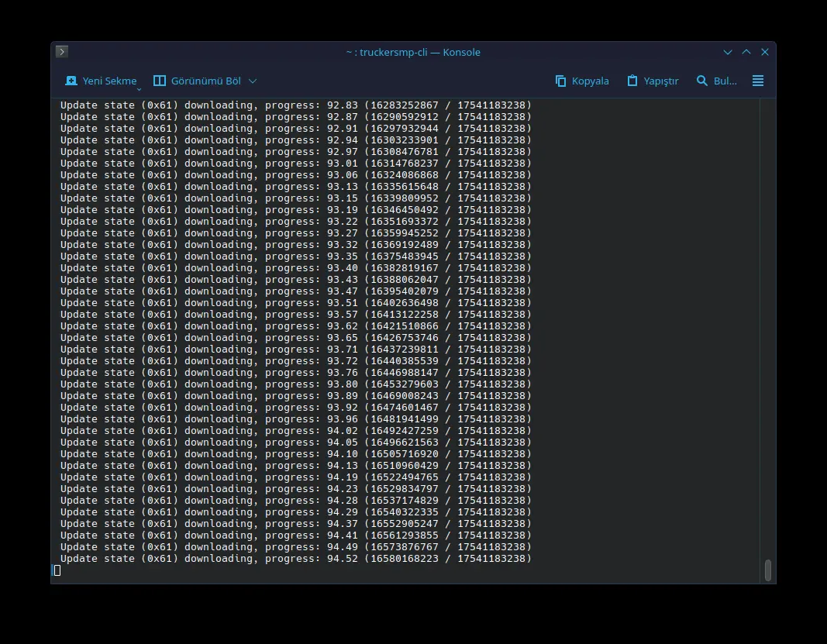This screenshot has height=644, width=827.
Task: Open the Bul search tool
Action: pyautogui.click(x=716, y=81)
